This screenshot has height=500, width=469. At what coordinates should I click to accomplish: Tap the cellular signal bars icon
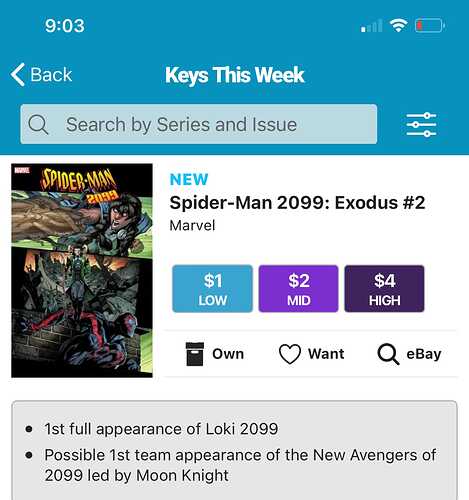pos(372,26)
